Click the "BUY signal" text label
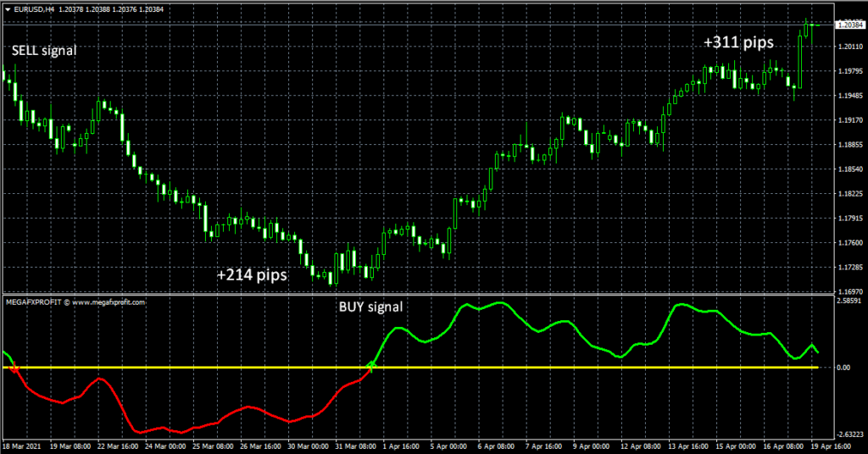 [x=370, y=307]
